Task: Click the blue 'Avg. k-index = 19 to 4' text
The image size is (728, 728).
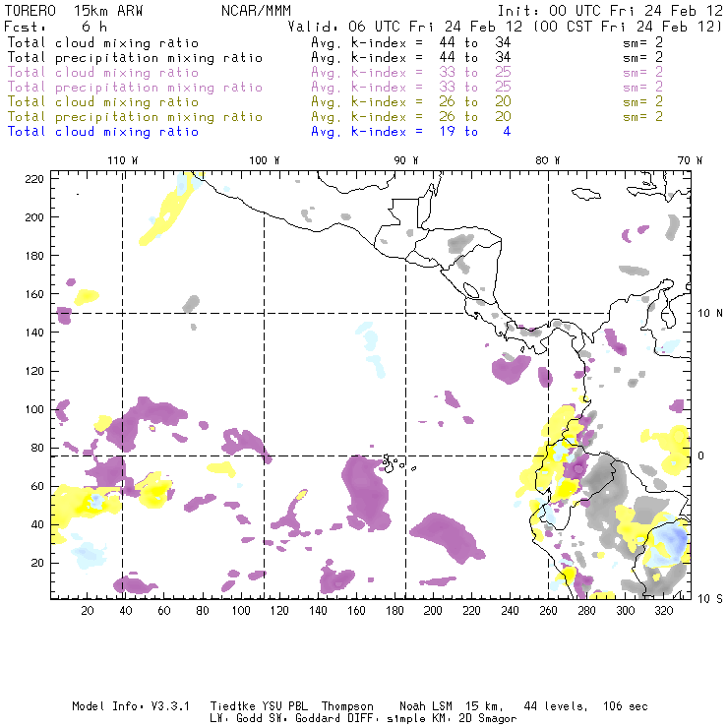Action: click(x=411, y=132)
